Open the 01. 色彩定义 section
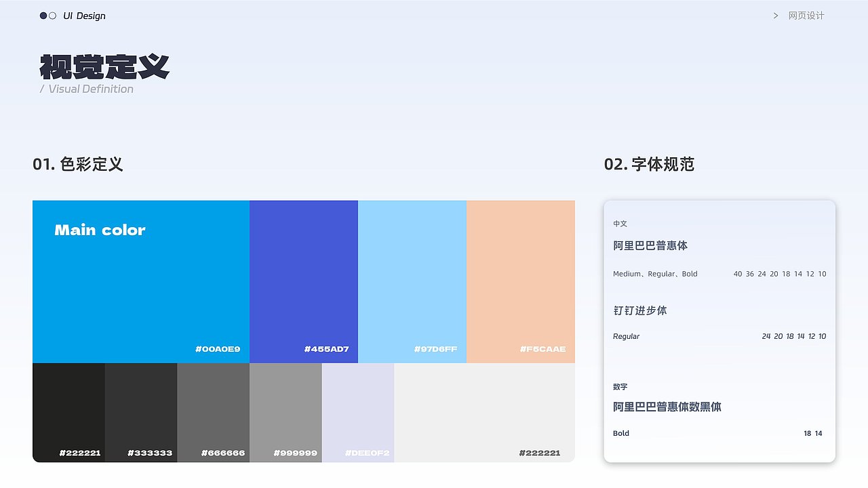Screen dimensions: 868x488 click(77, 164)
